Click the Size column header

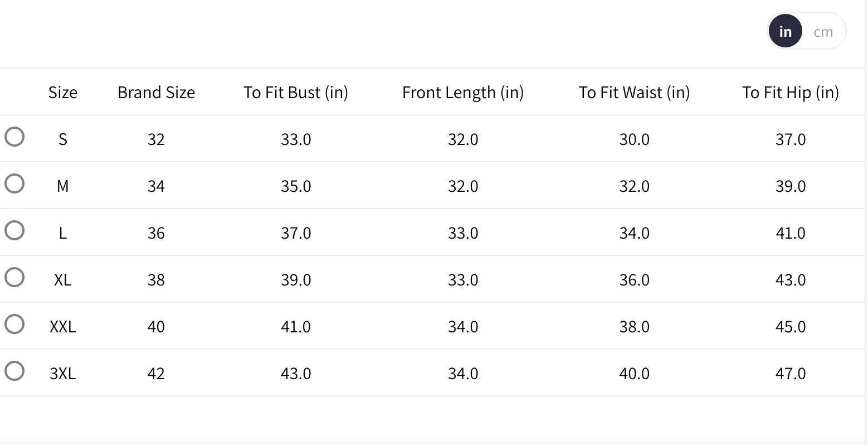coord(63,93)
